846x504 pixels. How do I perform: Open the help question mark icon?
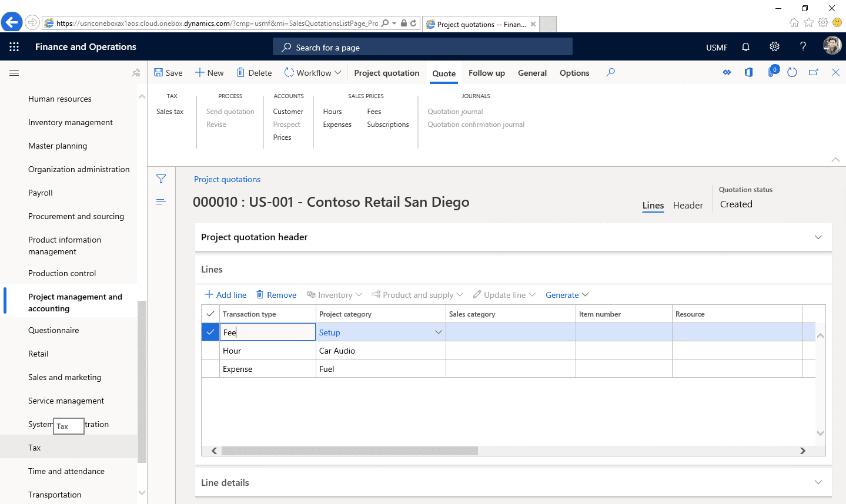click(x=803, y=47)
